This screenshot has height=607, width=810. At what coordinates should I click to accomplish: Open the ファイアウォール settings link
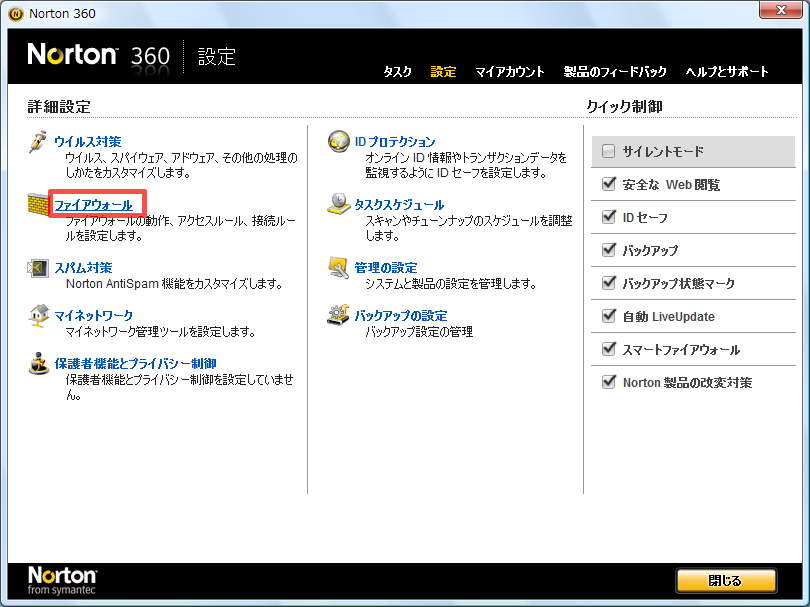[x=93, y=205]
